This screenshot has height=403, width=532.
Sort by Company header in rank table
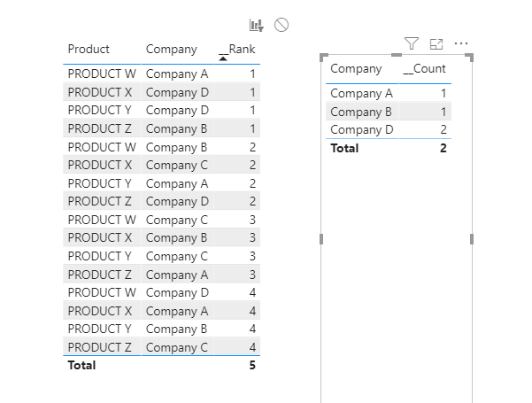(172, 50)
